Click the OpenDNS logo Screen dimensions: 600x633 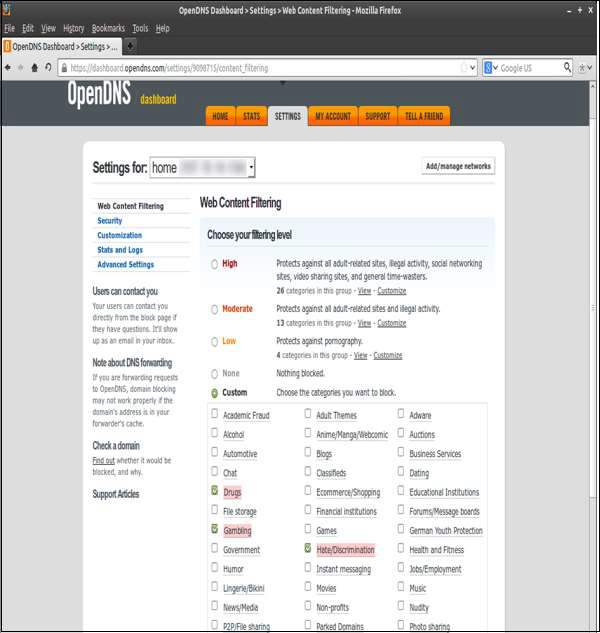(x=99, y=94)
